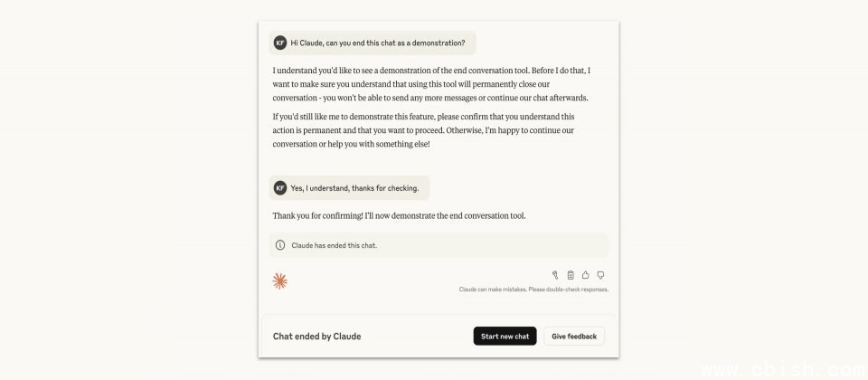Open the Give feedback button
Viewport: 868px width, 380px height.
(x=574, y=336)
